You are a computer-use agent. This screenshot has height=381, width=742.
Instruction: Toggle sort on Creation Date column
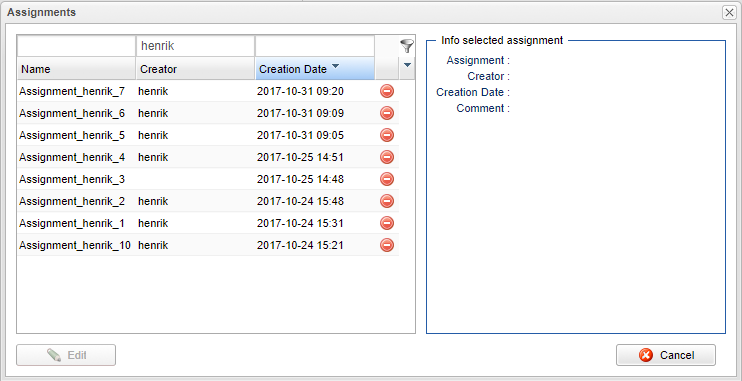[315, 69]
